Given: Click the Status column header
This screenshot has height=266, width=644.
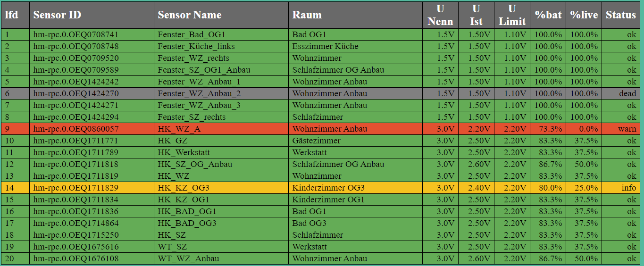Looking at the screenshot, I should coord(621,15).
